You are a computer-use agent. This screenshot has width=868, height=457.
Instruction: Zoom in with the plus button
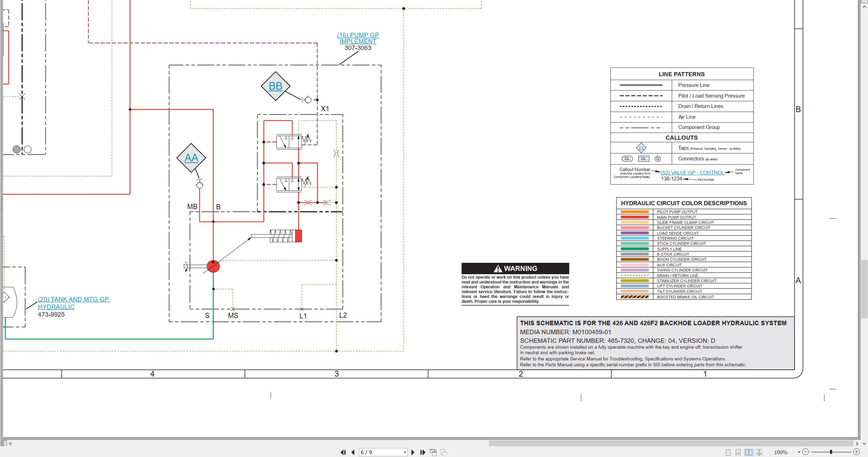coord(856,452)
